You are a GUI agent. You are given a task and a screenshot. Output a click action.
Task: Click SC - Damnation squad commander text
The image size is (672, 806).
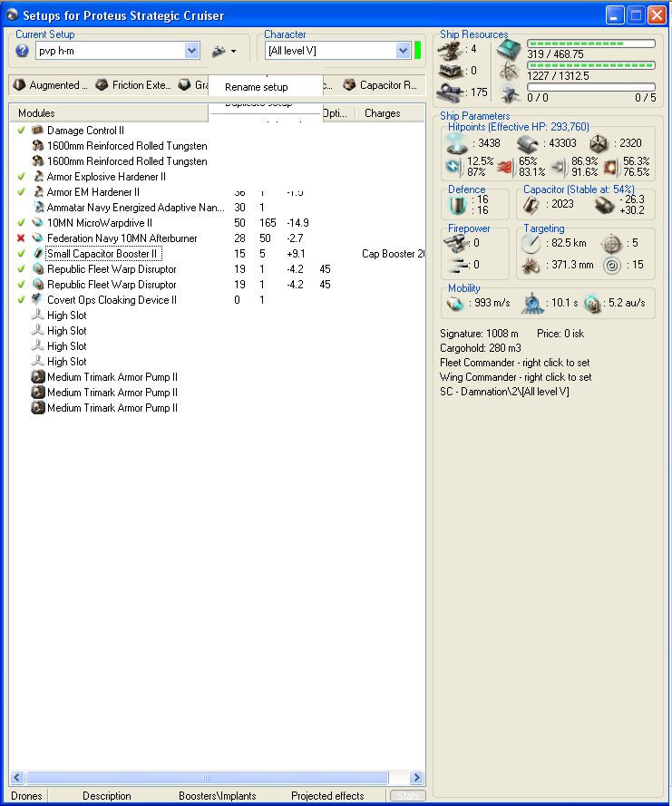click(504, 391)
